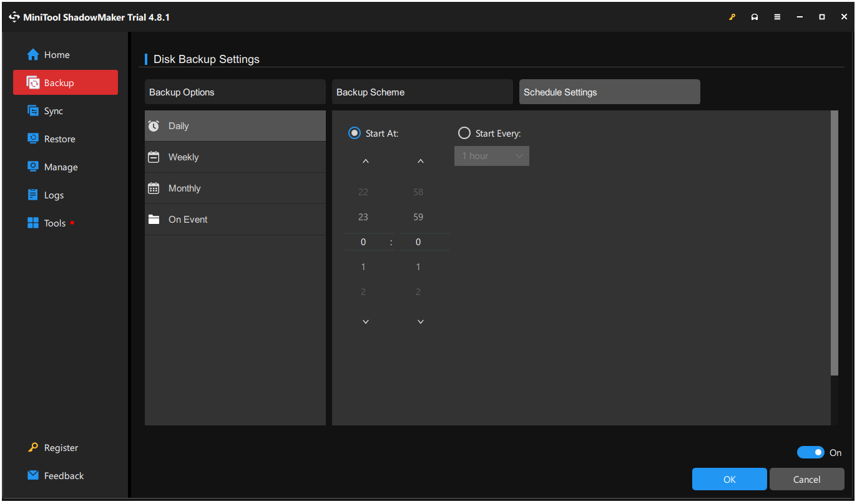Open the Restore page label in sidebar
The image size is (857, 504).
point(60,139)
